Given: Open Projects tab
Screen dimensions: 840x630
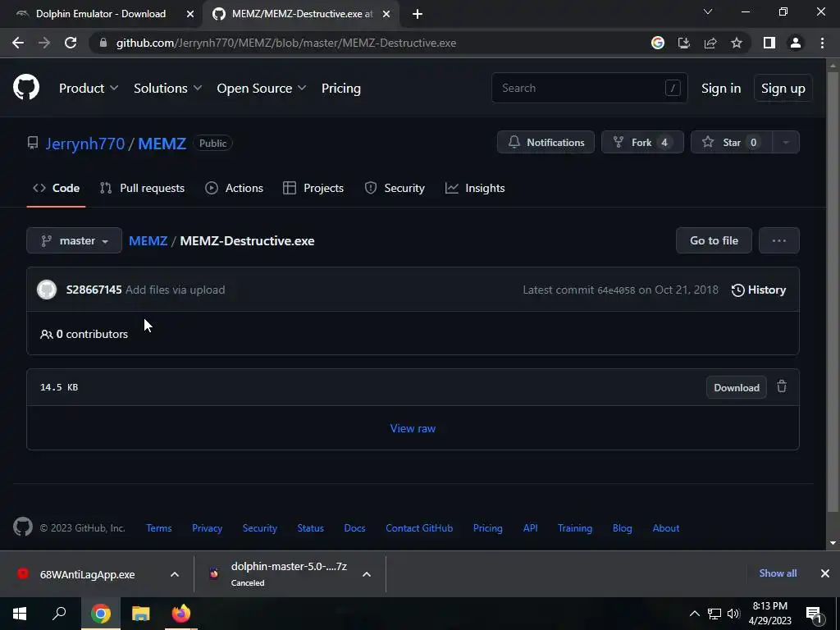Looking at the screenshot, I should pyautogui.click(x=313, y=188).
